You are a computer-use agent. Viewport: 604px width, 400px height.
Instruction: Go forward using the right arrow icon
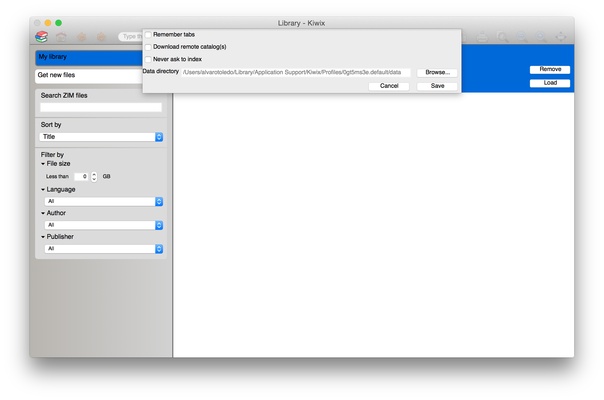coord(101,37)
